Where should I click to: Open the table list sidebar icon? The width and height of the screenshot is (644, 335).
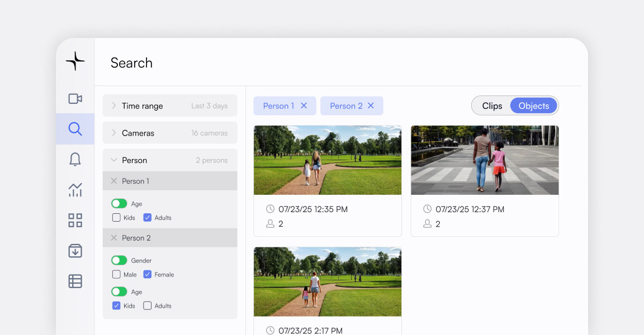[x=75, y=281]
